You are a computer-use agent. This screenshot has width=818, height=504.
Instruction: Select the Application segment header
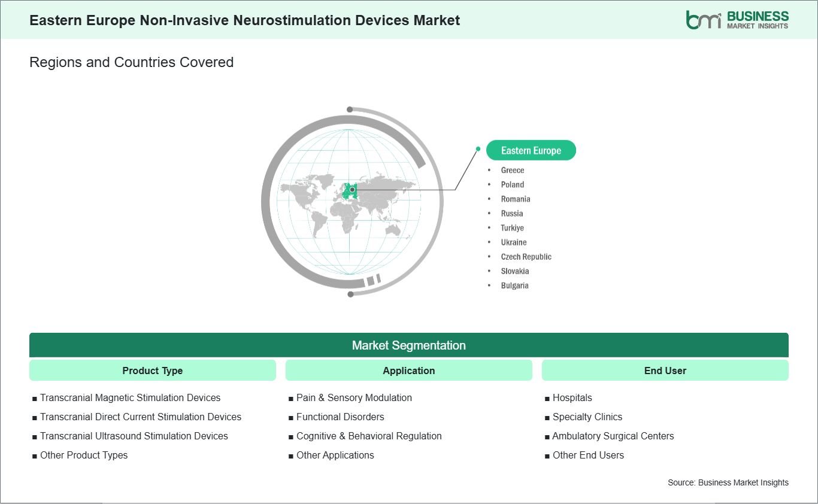coord(409,371)
